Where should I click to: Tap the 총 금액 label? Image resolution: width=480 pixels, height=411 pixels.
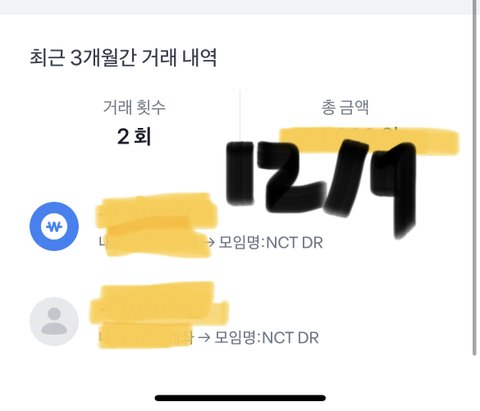point(345,107)
